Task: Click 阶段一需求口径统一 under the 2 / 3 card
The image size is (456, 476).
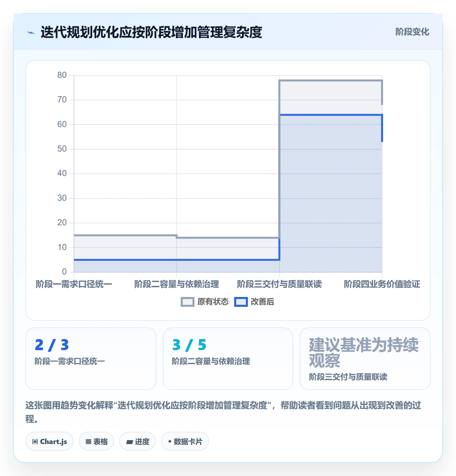Action: pos(70,361)
